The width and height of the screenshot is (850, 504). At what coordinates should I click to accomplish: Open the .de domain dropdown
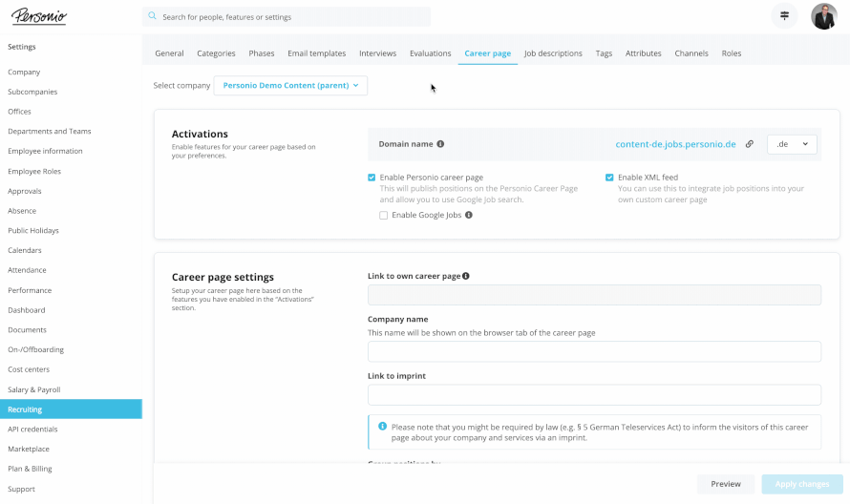point(792,144)
